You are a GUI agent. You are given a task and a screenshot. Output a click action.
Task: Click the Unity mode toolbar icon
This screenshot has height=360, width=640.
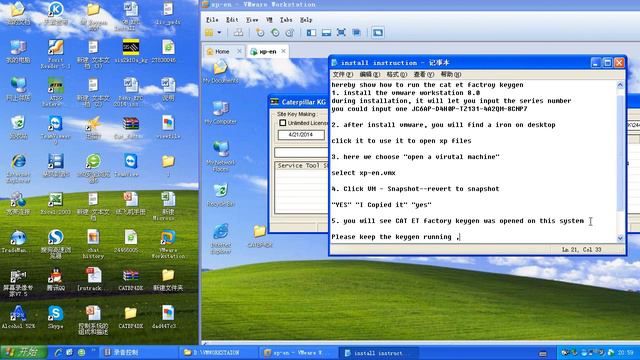tap(356, 33)
